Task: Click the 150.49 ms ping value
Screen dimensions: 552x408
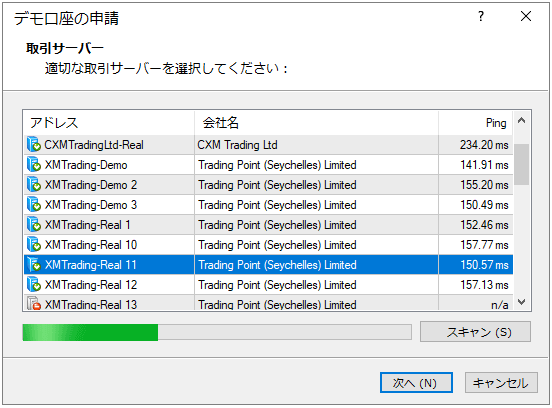Action: (484, 205)
